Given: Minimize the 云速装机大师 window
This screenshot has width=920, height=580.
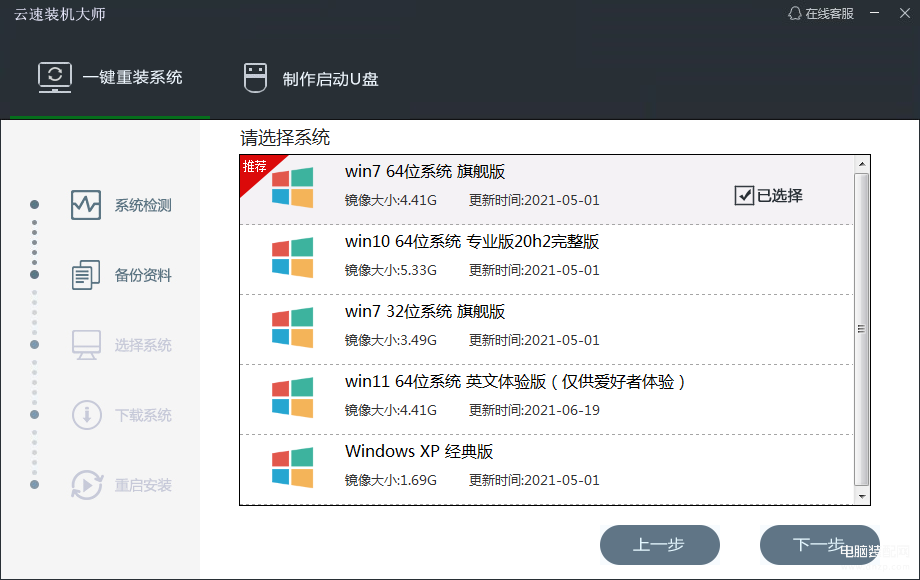Looking at the screenshot, I should [x=874, y=13].
